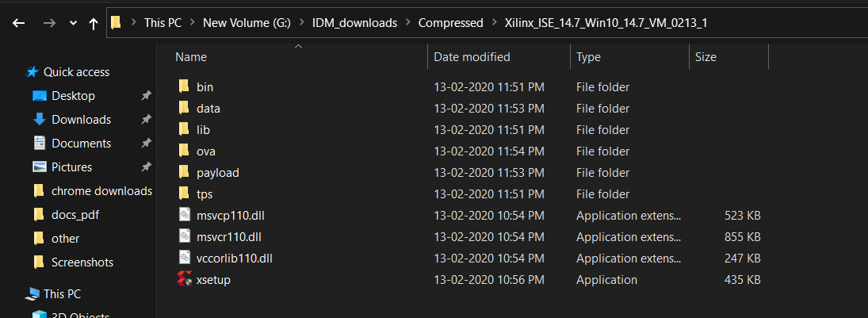The image size is (868, 318).
Task: Open the recent locations dropdown arrow
Action: point(73,23)
